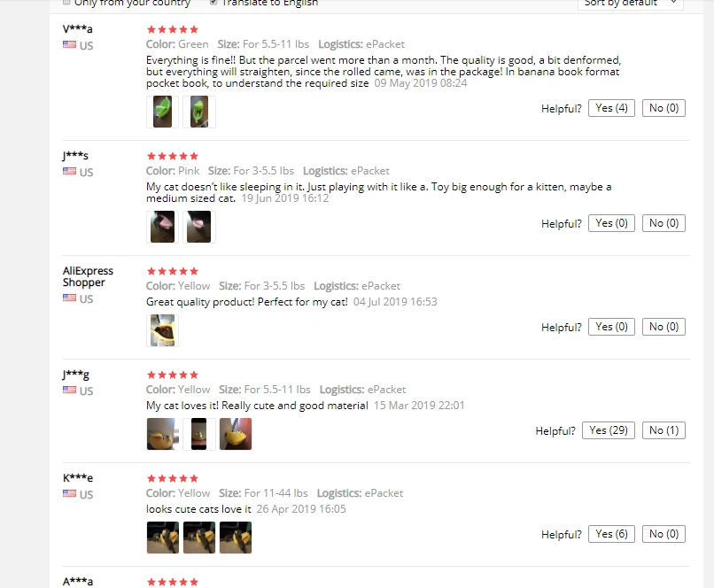Click No (0) on AliExpress Shopper review
Viewport: 714px width, 588px height.
pos(664,328)
